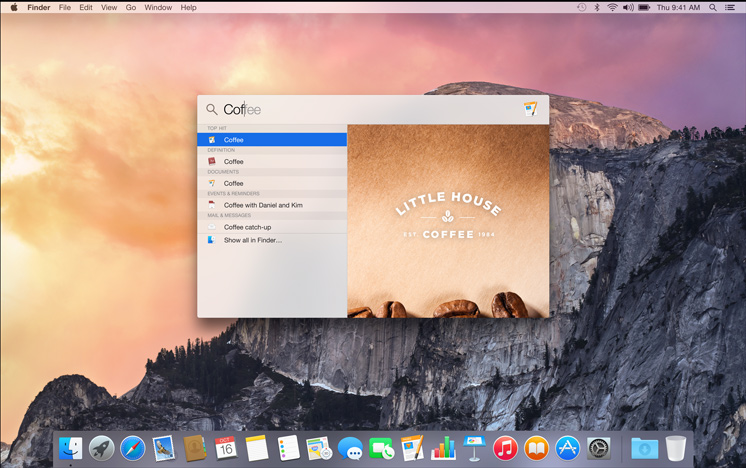Select Coffee with Daniel and Kim event
Image resolution: width=746 pixels, height=468 pixels.
click(x=272, y=205)
